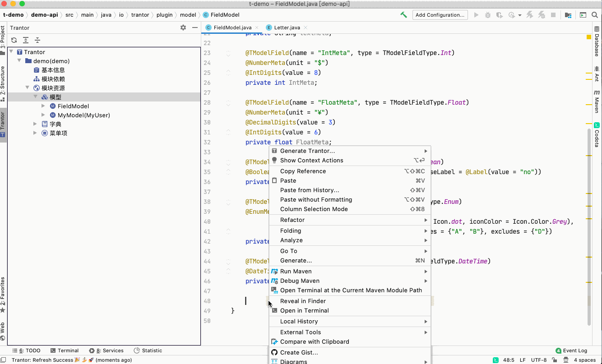Open the Web tool window stripe
Image resolution: width=602 pixels, height=364 pixels.
click(3, 332)
